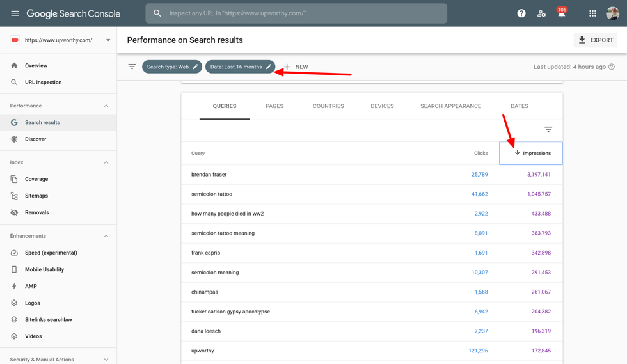Edit the Date: Last 16 months filter
This screenshot has height=364, width=627.
(x=240, y=67)
